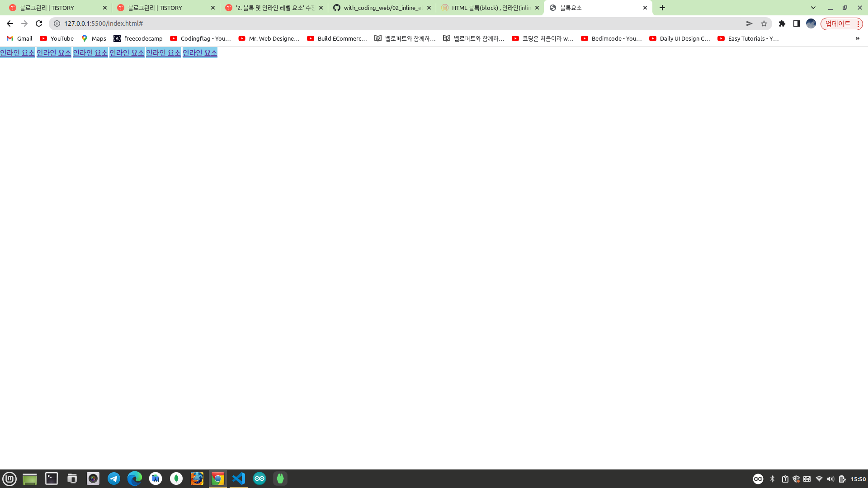This screenshot has width=868, height=488.
Task: Toggle the browser side panel
Action: [x=797, y=23]
